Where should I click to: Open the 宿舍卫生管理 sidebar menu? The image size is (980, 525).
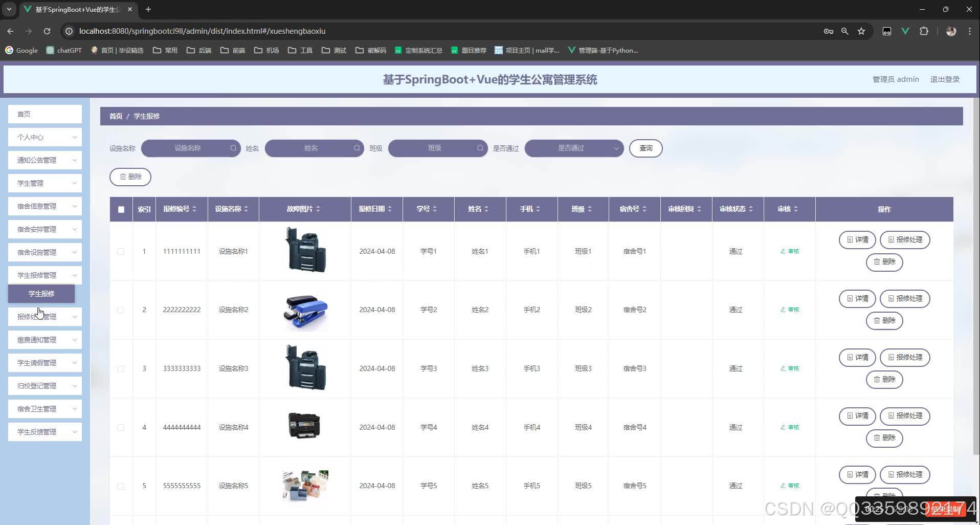[x=45, y=409]
